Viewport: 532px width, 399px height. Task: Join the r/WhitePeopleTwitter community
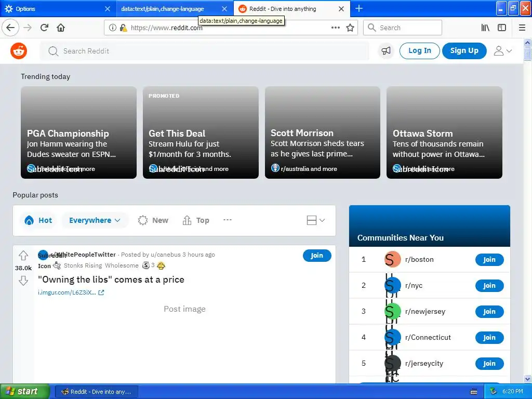pos(317,256)
